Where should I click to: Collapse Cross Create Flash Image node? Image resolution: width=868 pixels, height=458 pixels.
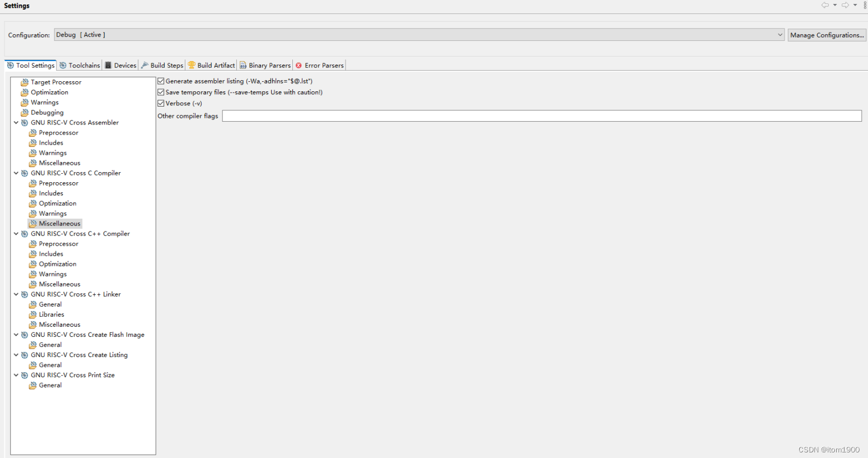coord(16,335)
